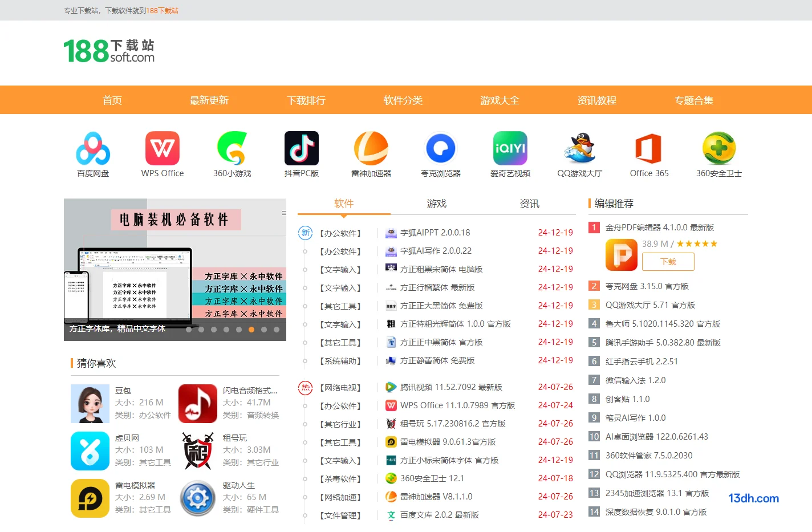
Task: Open 游戏大全 in navigation bar
Action: pyautogui.click(x=500, y=100)
